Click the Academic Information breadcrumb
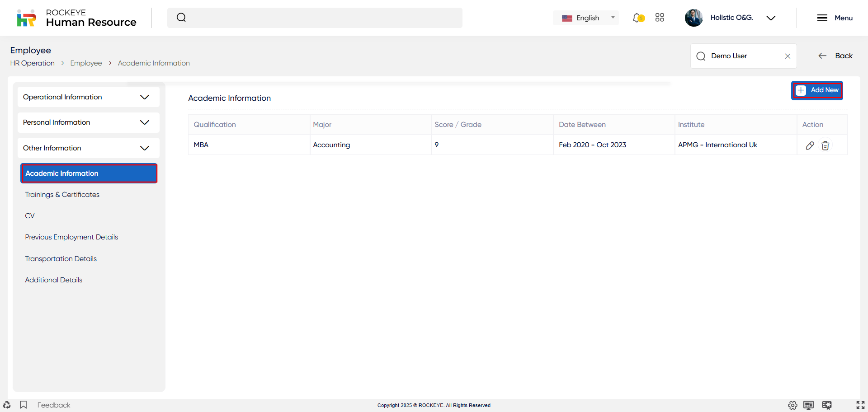Screen dimensions: 868x412 [x=154, y=63]
